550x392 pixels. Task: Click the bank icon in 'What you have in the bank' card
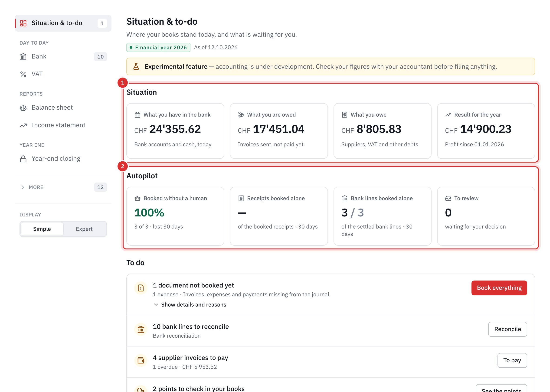click(x=137, y=115)
